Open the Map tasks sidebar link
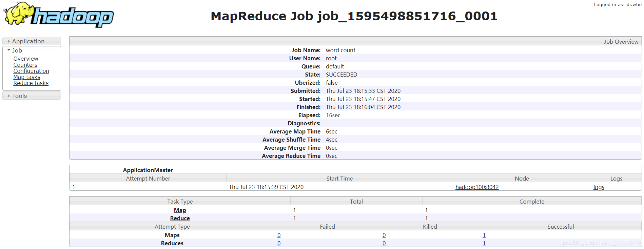 tap(26, 77)
